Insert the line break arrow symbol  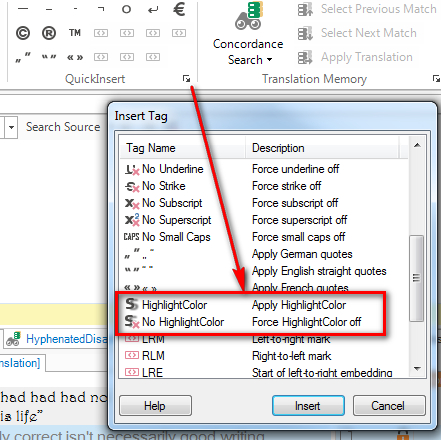(x=153, y=10)
